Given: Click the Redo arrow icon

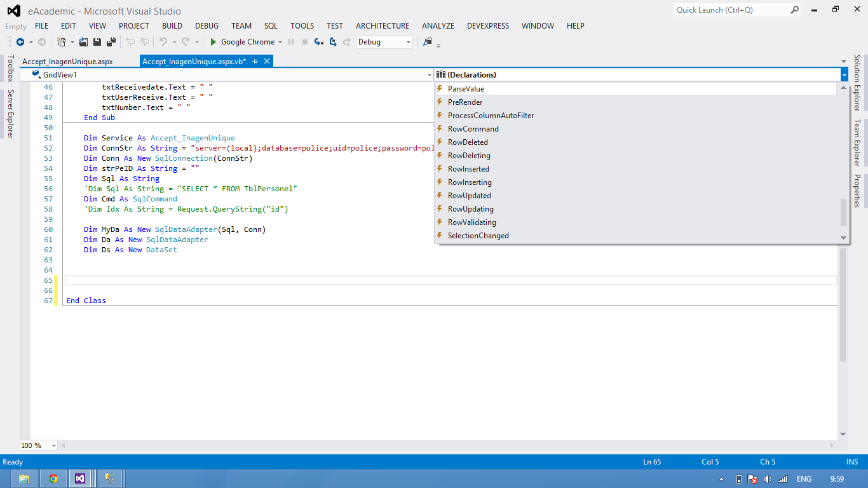Looking at the screenshot, I should click(186, 42).
